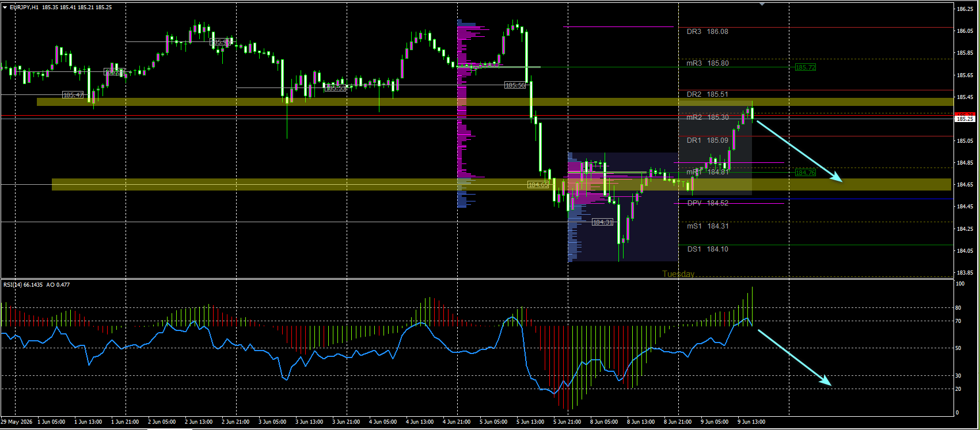Select the mR2 185.30 pivot label
The height and width of the screenshot is (430, 980).
click(x=707, y=117)
